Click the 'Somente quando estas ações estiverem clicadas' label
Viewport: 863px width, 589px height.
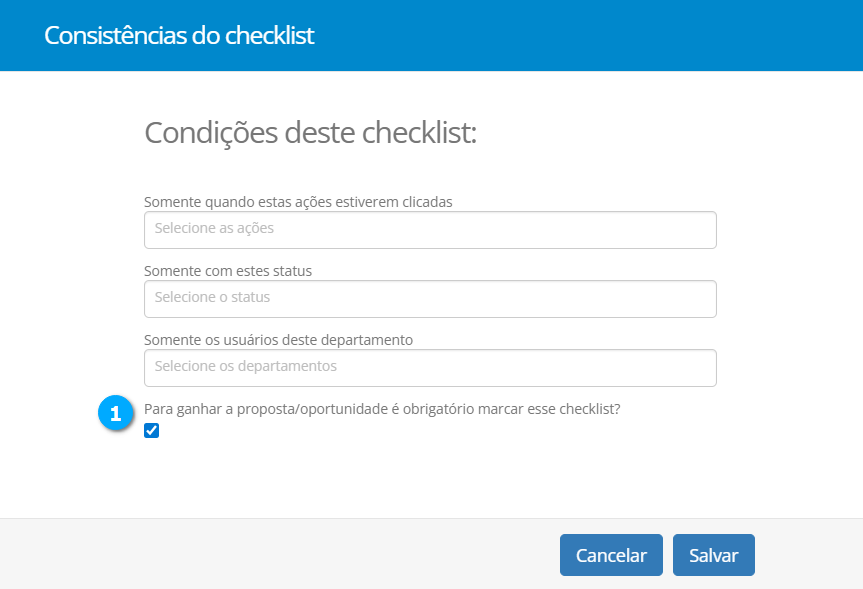[x=298, y=201]
